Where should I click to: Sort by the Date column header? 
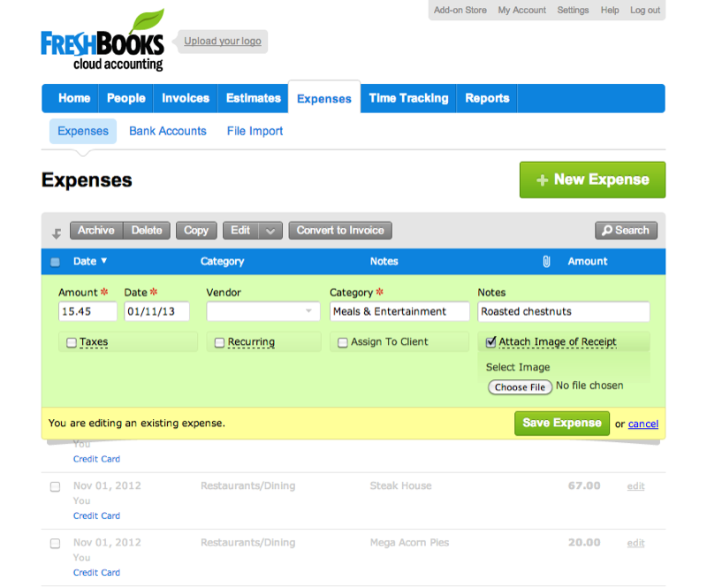tap(89, 261)
